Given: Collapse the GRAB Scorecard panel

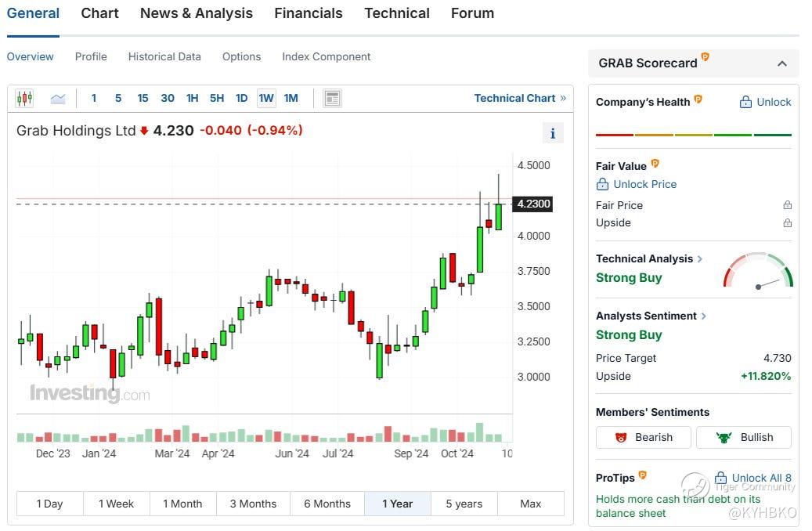Looking at the screenshot, I should (782, 63).
